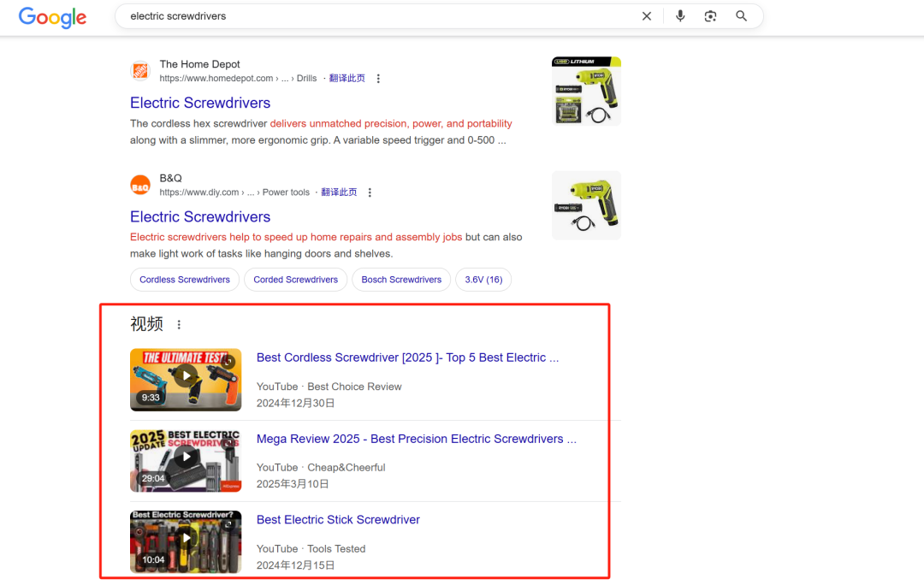The width and height of the screenshot is (924, 585).
Task: Click date 2024年12月15日
Action: click(x=295, y=565)
